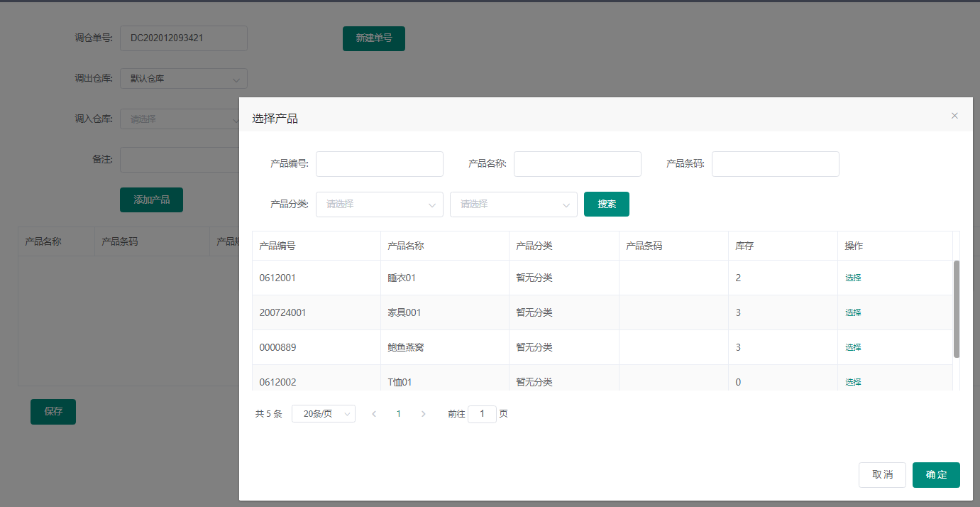Click the 前往 page number box
Image resolution: width=980 pixels, height=507 pixels.
point(482,414)
